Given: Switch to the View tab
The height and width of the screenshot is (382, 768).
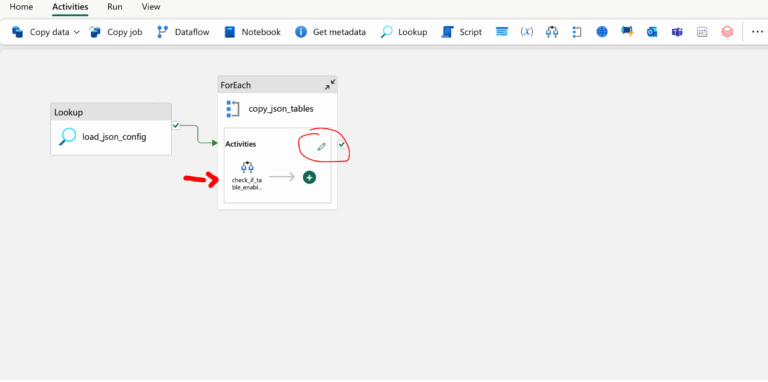Looking at the screenshot, I should 151,7.
